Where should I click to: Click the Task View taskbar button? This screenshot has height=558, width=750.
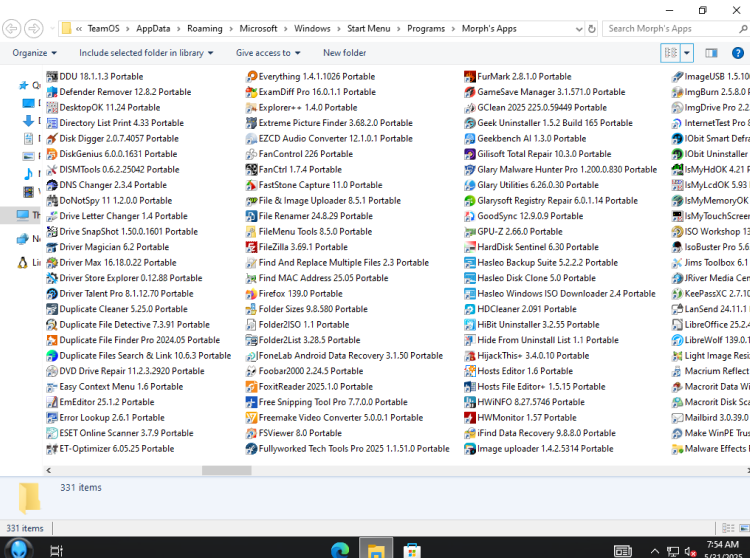pos(56,551)
